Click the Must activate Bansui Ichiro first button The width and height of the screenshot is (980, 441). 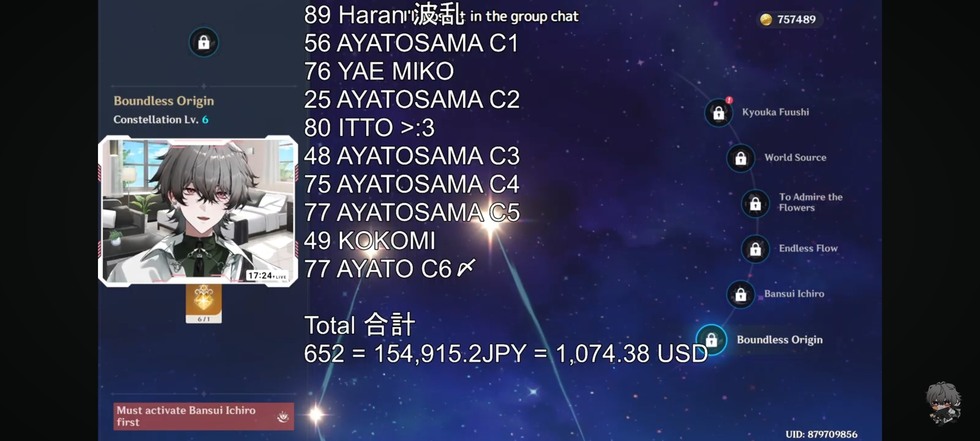tap(203, 416)
